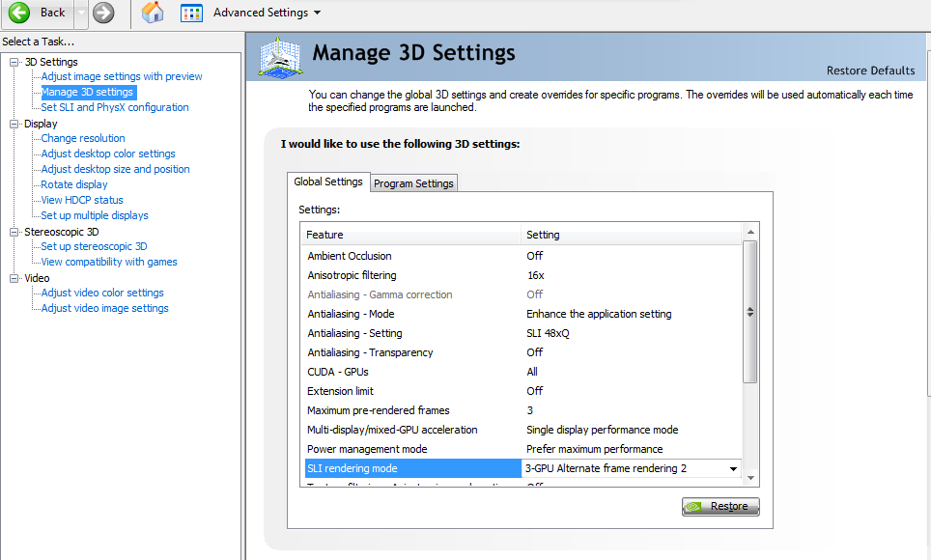Select the Power management mode row

(522, 449)
